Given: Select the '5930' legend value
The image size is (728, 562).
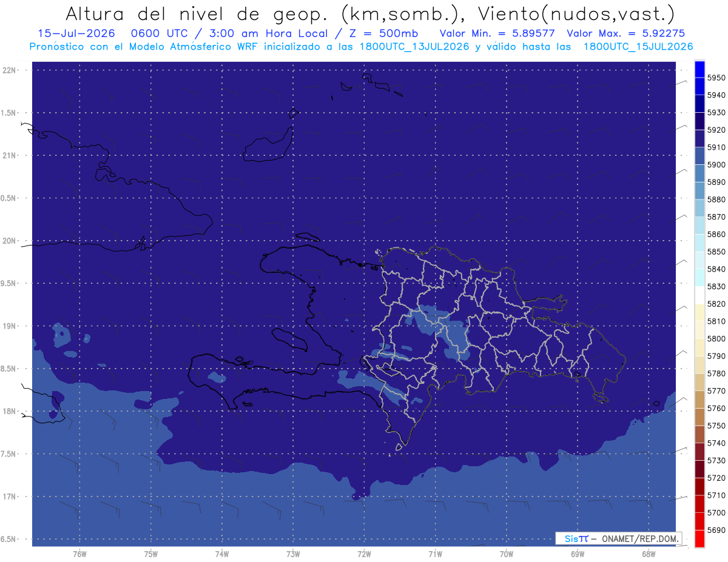Looking at the screenshot, I should pyautogui.click(x=716, y=113).
